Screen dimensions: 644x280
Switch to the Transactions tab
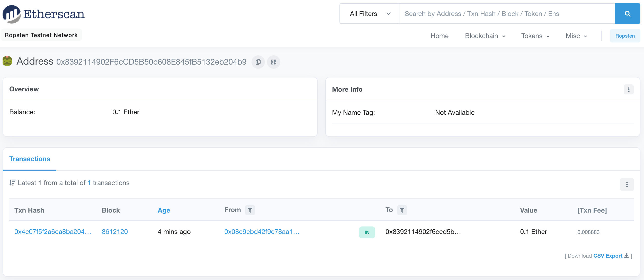point(29,159)
